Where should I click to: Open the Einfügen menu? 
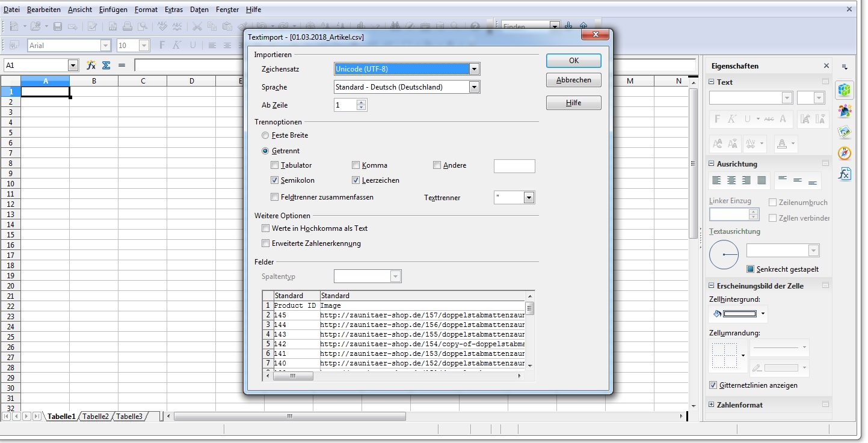pos(113,10)
